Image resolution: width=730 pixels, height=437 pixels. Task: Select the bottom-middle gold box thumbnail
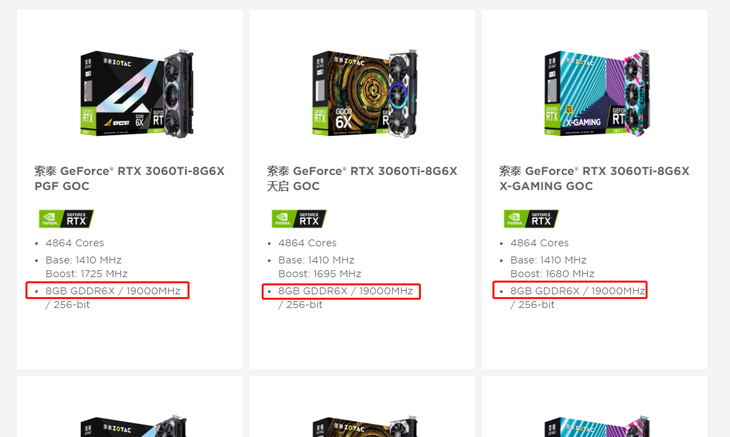pos(365,426)
